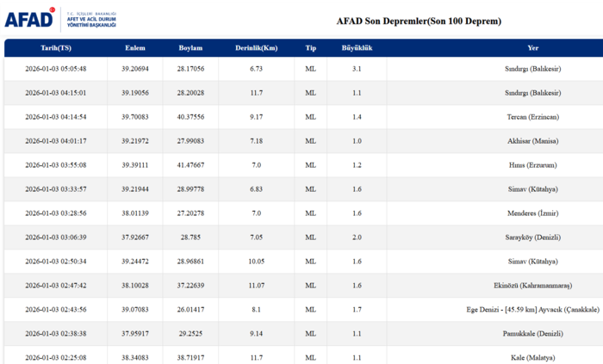Click longitude value 40.37556
Image resolution: width=603 pixels, height=364 pixels.
pyautogui.click(x=190, y=117)
